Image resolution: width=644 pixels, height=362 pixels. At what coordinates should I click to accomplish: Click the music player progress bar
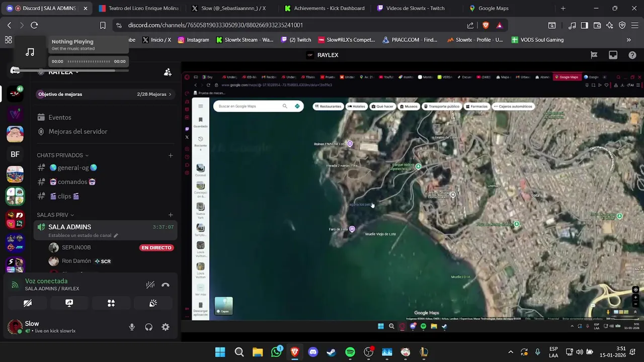coord(89,61)
